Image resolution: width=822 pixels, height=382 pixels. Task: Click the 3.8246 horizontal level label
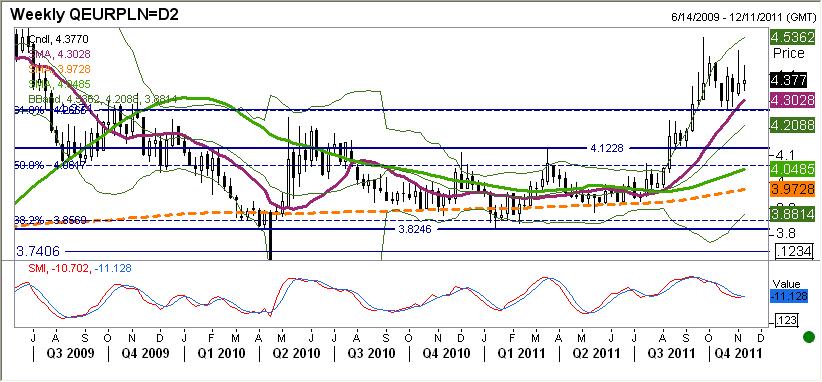coord(415,229)
